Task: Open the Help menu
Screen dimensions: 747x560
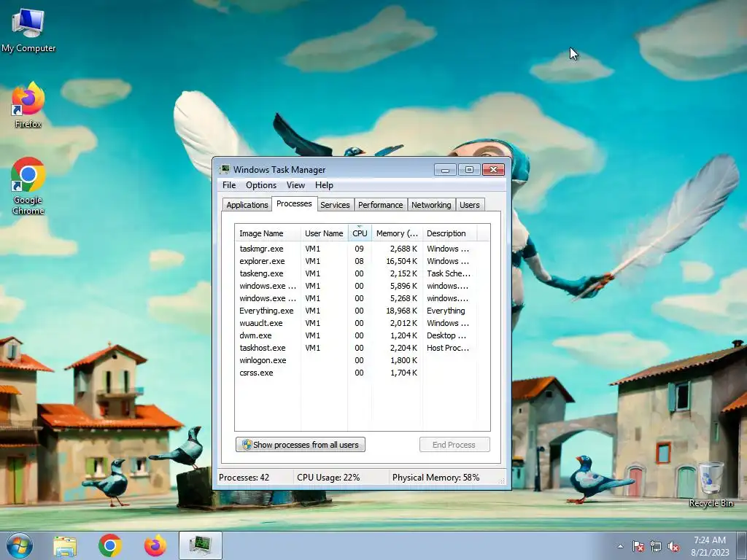Action: click(324, 185)
